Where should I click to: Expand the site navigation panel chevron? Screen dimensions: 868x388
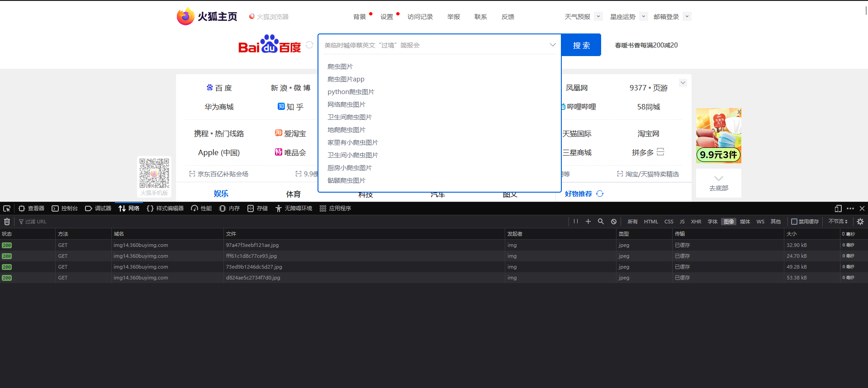click(x=683, y=83)
